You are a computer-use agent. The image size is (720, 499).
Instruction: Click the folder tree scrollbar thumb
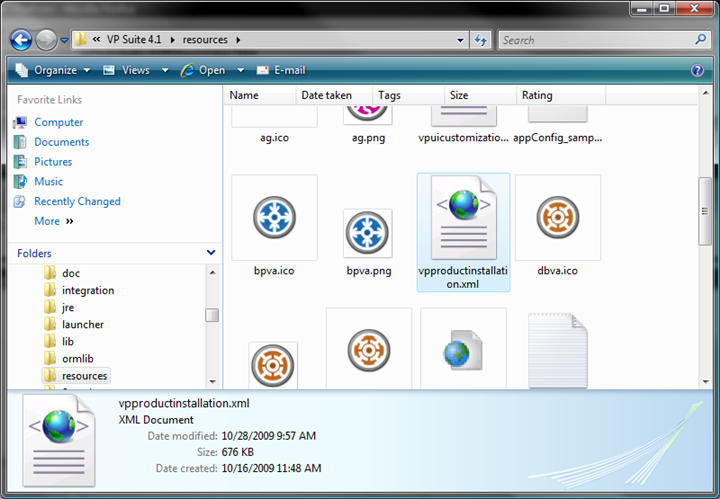coord(212,315)
